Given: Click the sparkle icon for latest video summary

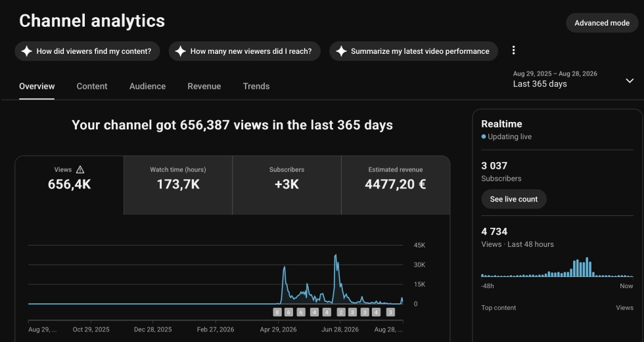Looking at the screenshot, I should click(x=341, y=51).
